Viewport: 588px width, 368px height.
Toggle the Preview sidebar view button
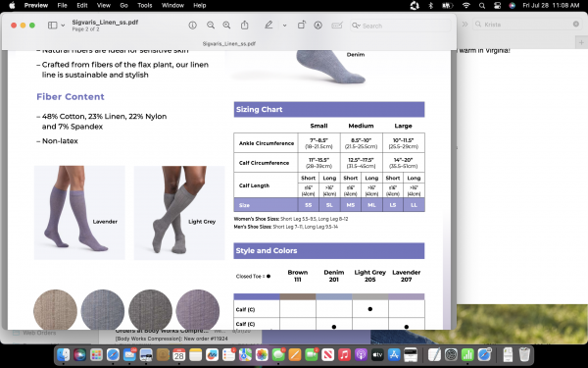[x=53, y=26]
